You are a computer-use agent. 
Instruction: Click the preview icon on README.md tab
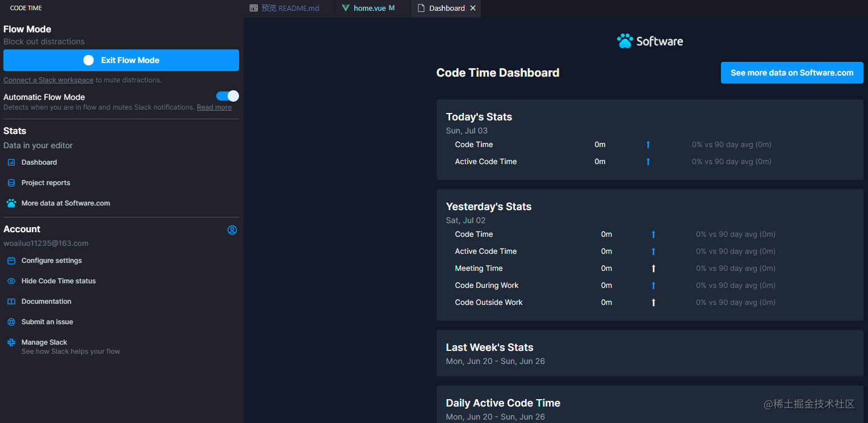[x=254, y=8]
